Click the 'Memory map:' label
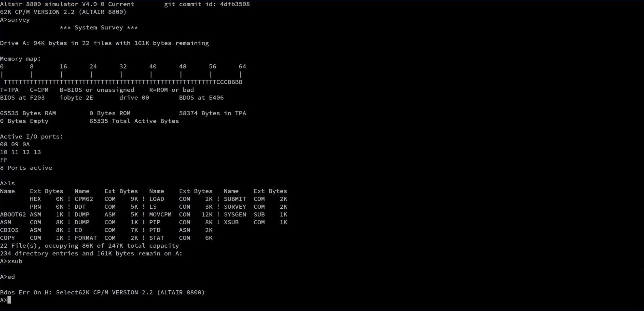 (20, 59)
